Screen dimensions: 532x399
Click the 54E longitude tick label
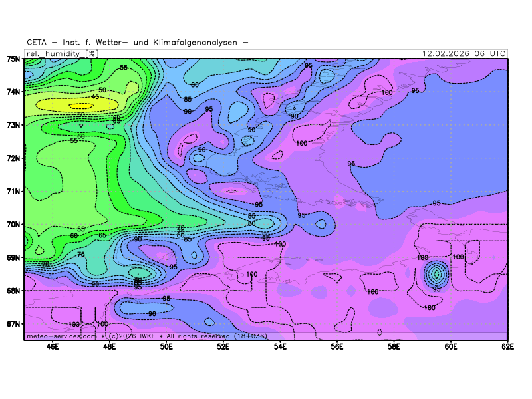(x=280, y=346)
